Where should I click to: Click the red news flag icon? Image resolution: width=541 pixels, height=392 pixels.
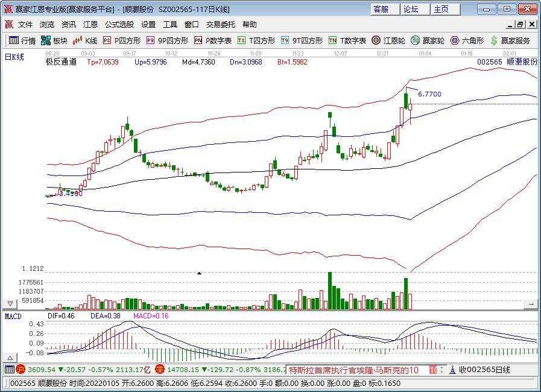pos(433,370)
